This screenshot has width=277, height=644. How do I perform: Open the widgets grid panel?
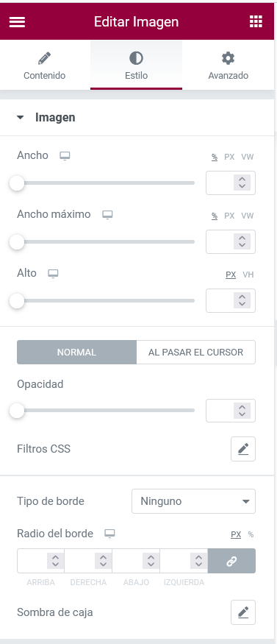point(256,22)
